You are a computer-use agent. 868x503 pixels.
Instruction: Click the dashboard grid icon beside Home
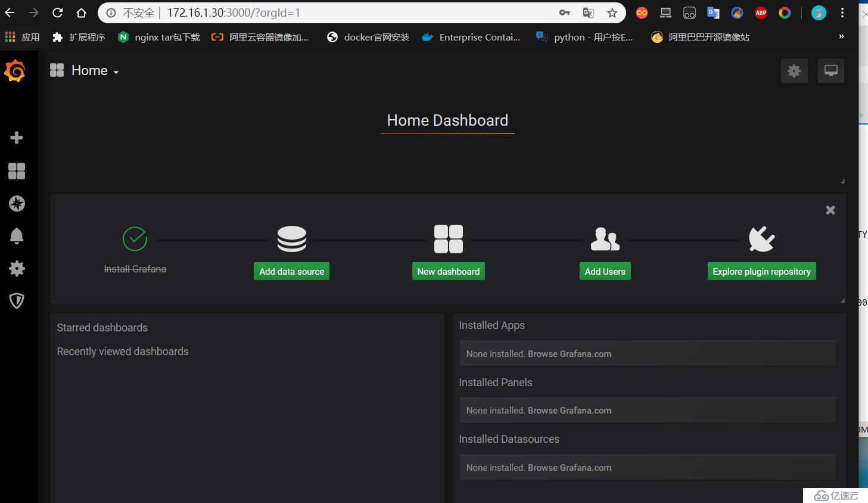pyautogui.click(x=57, y=70)
